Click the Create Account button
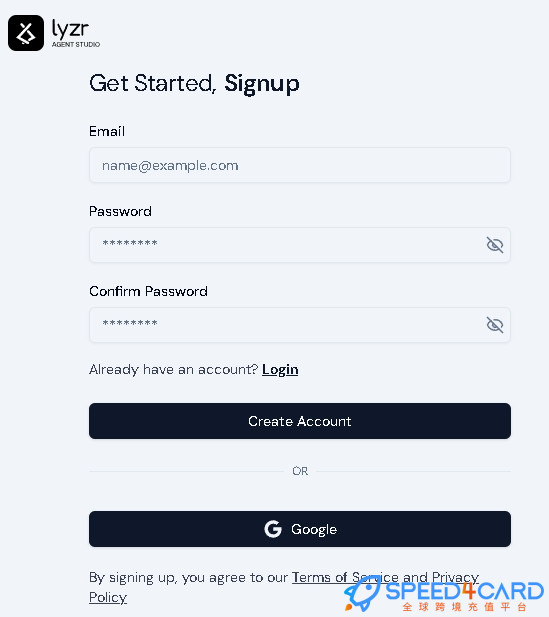The width and height of the screenshot is (549, 617). (300, 421)
